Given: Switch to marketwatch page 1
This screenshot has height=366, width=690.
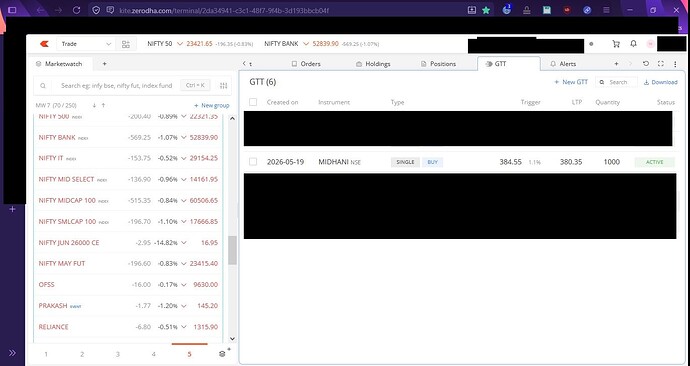Looking at the screenshot, I should point(46,354).
